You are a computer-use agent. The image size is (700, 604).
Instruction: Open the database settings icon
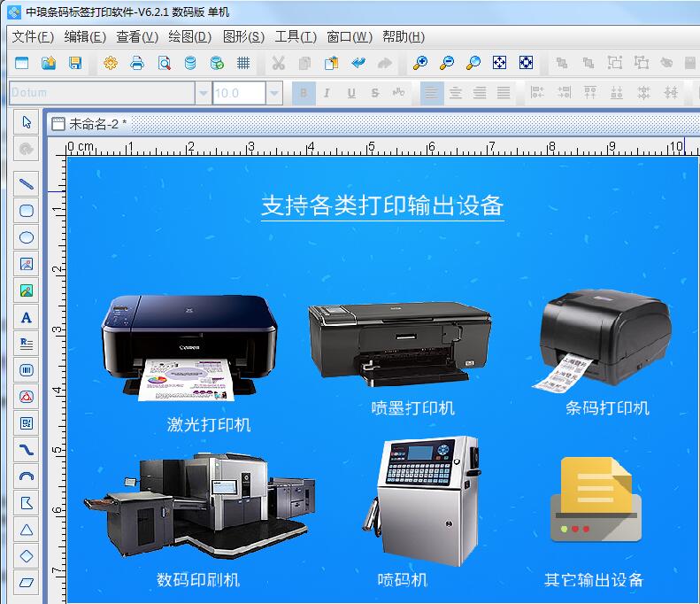click(190, 63)
